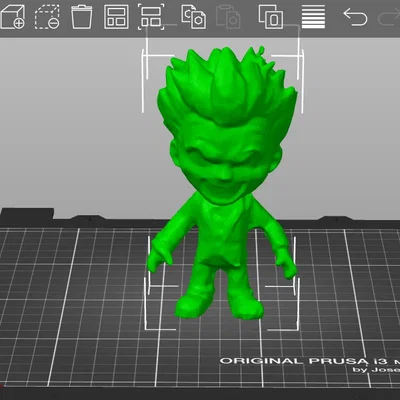Click the Arrange objects icon

coord(116,17)
